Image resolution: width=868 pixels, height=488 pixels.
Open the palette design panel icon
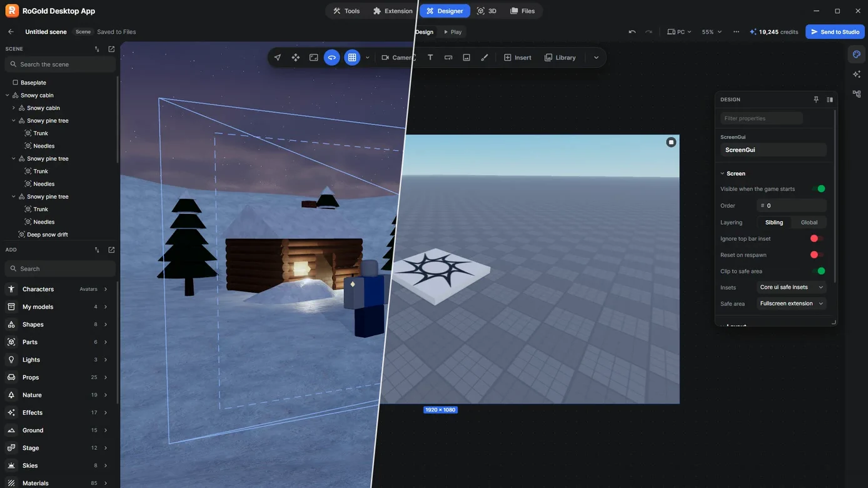coord(857,54)
